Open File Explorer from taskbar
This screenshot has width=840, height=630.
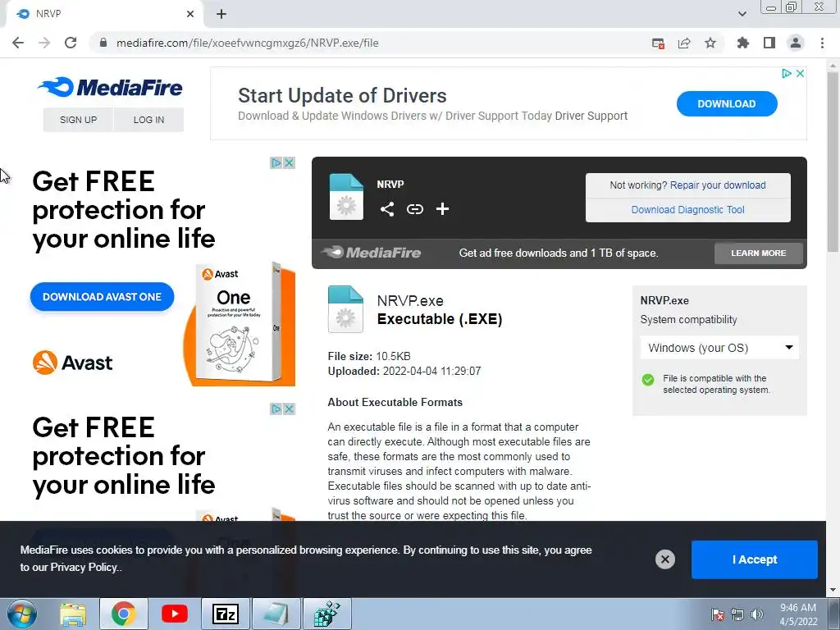click(73, 614)
